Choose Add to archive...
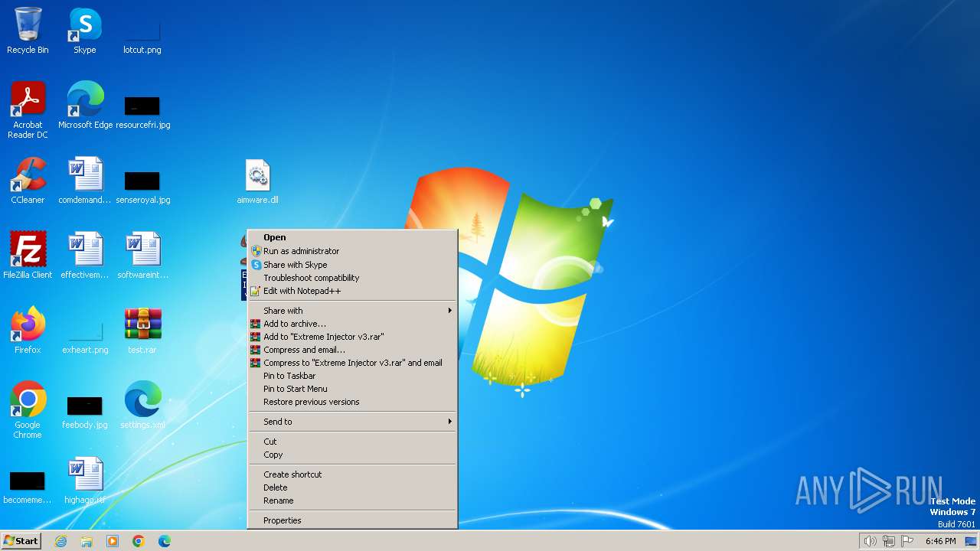Screen dimensions: 980x551 tap(352, 324)
